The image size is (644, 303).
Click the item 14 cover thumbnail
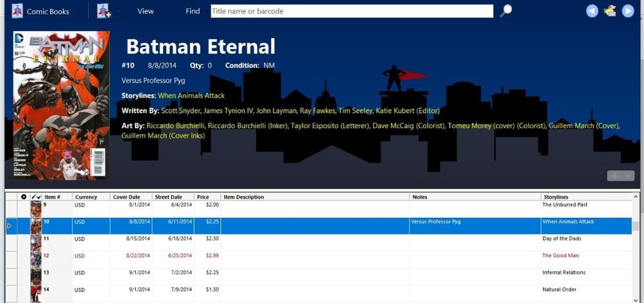[36, 293]
